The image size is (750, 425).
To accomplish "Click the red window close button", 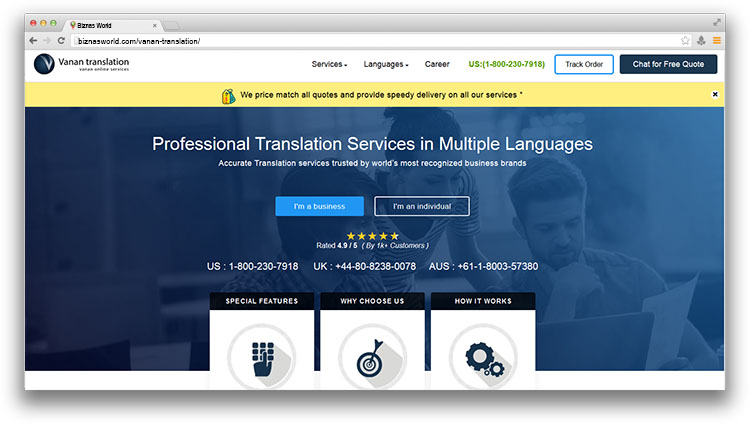I will click(33, 23).
